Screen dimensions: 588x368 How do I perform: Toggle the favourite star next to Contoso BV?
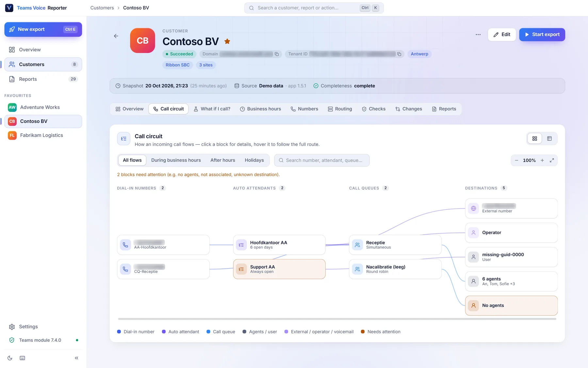click(x=227, y=41)
